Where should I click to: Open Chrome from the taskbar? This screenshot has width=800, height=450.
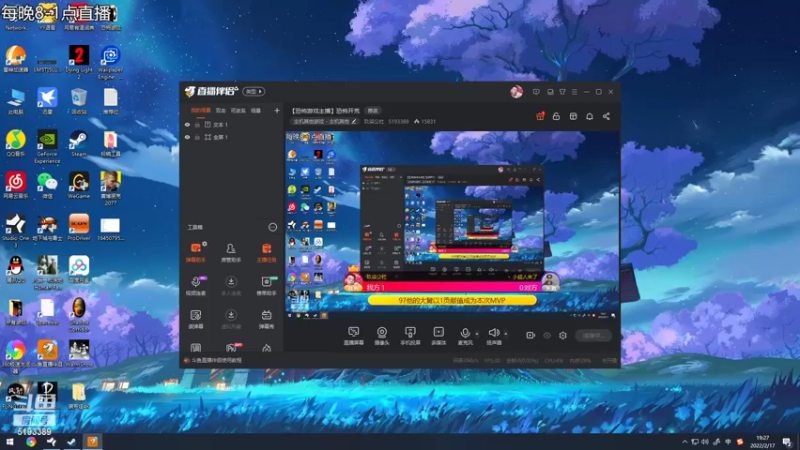click(x=31, y=442)
